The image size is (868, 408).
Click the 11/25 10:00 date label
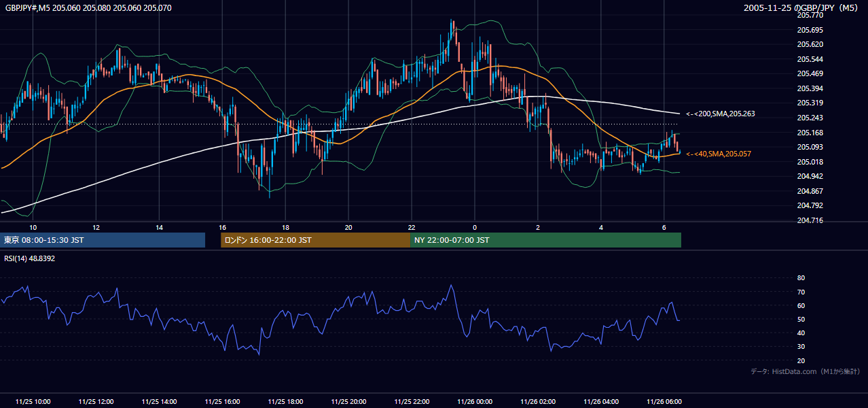coord(33,401)
